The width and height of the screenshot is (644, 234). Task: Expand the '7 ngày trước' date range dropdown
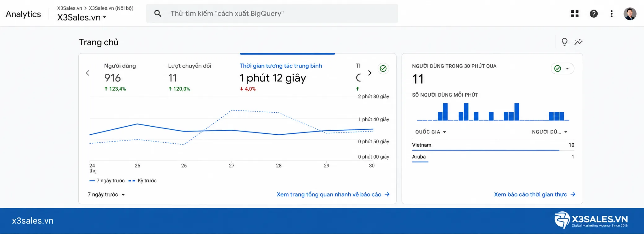pos(106,194)
